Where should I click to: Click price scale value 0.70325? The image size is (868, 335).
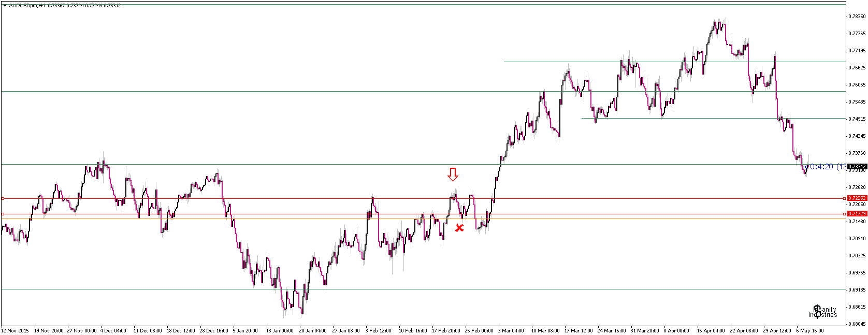pyautogui.click(x=858, y=256)
